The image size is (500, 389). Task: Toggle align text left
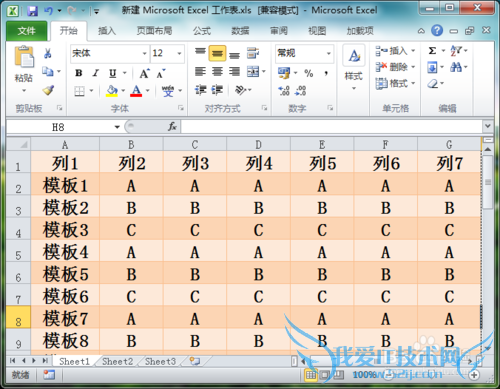(200, 71)
